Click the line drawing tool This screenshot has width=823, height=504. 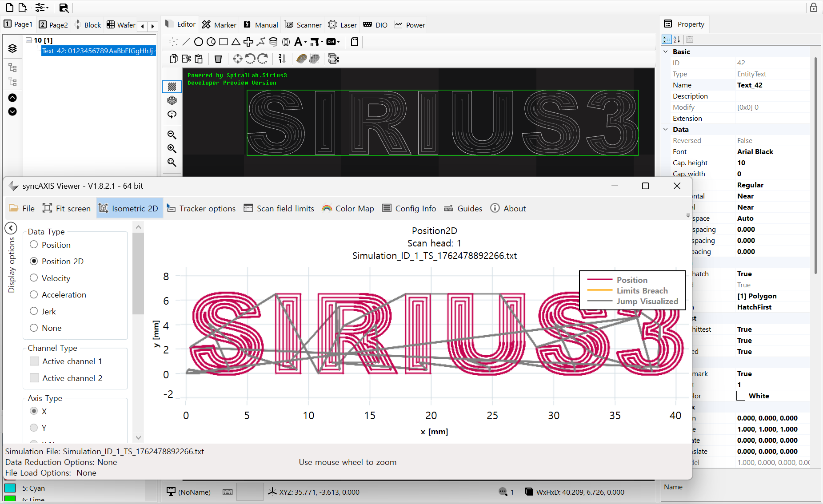(x=186, y=42)
